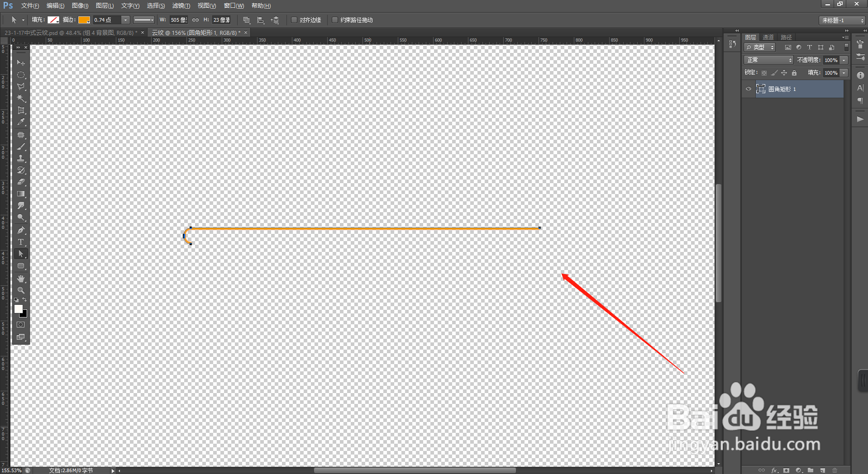Toggle lock image pixels
The width and height of the screenshot is (868, 474).
tap(774, 73)
